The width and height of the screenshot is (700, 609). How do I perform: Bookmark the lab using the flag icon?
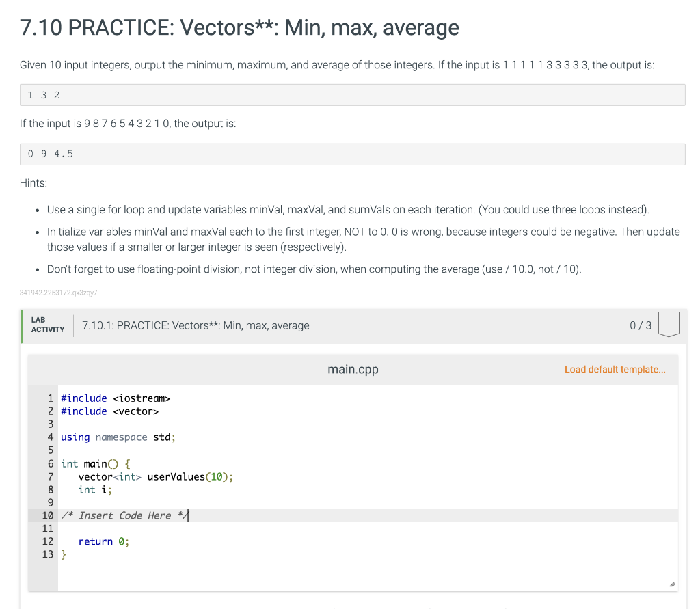tap(669, 324)
